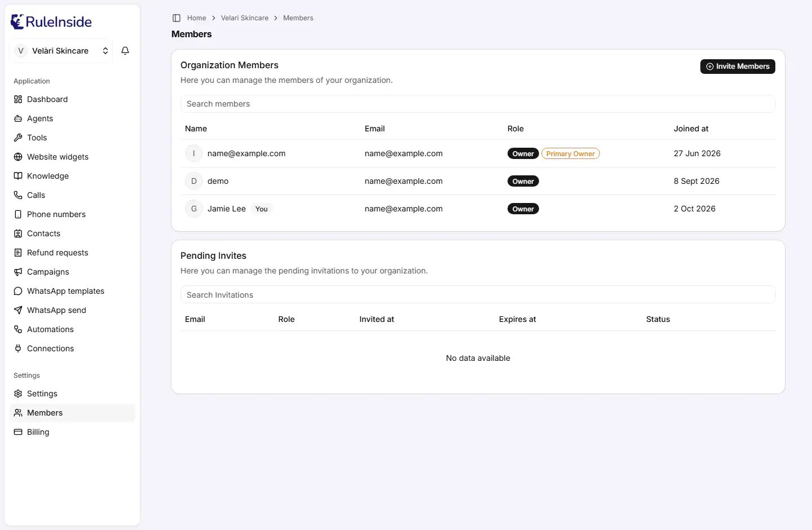The width and height of the screenshot is (812, 530).
Task: Click the Invited at column header
Action: click(x=377, y=319)
